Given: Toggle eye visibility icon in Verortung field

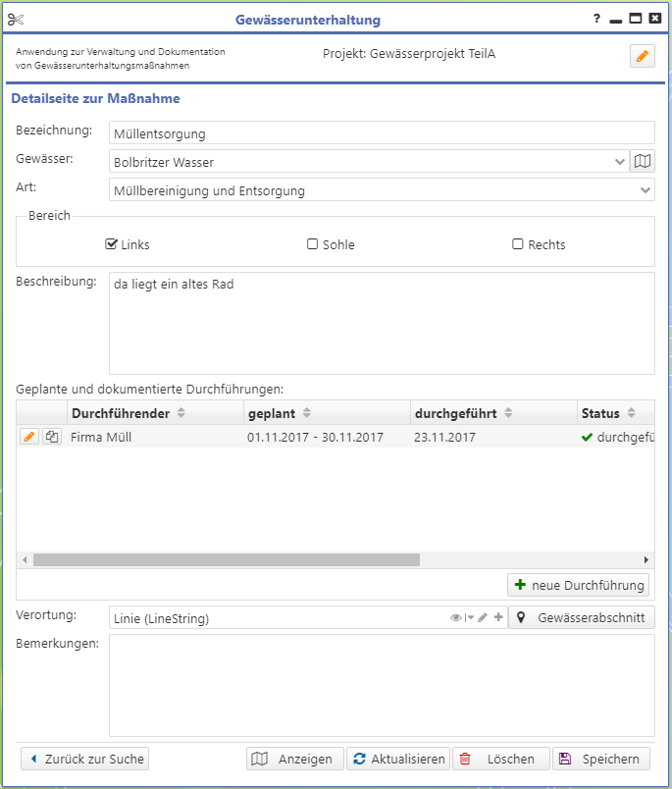Looking at the screenshot, I should click(x=455, y=618).
